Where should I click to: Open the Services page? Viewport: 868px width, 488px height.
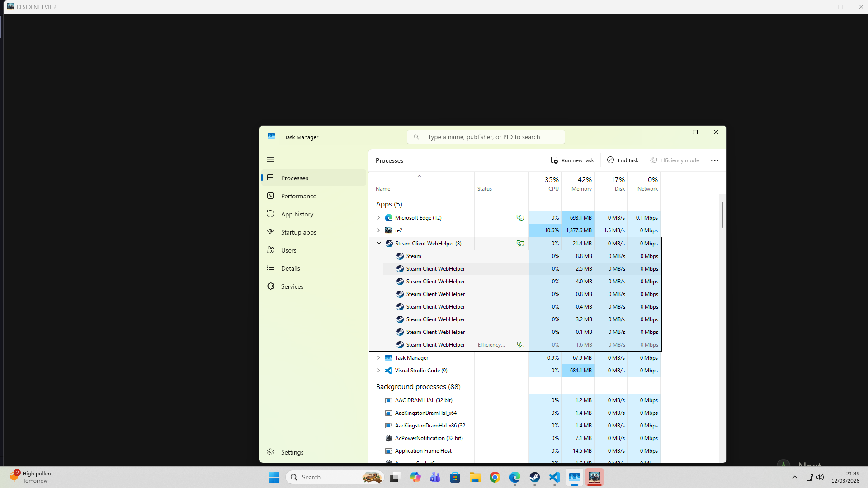pyautogui.click(x=292, y=286)
